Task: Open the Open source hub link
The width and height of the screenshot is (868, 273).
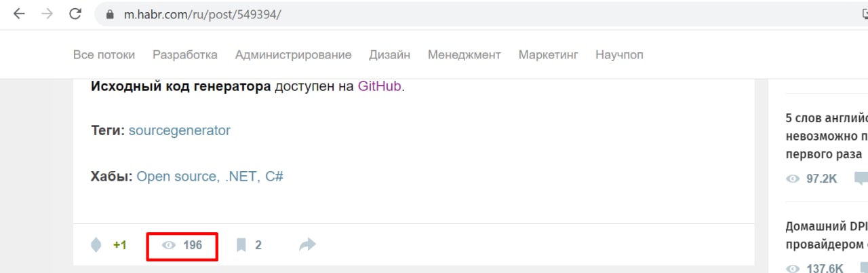Action: click(x=176, y=177)
